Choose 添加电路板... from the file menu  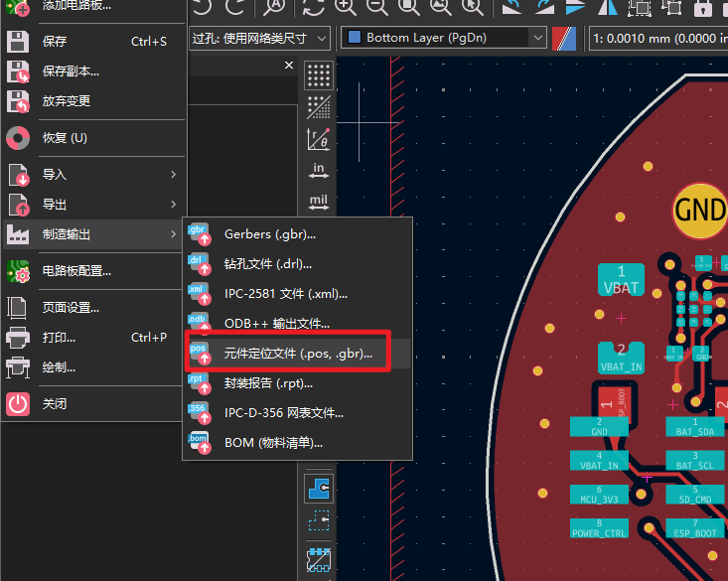tap(92, 7)
